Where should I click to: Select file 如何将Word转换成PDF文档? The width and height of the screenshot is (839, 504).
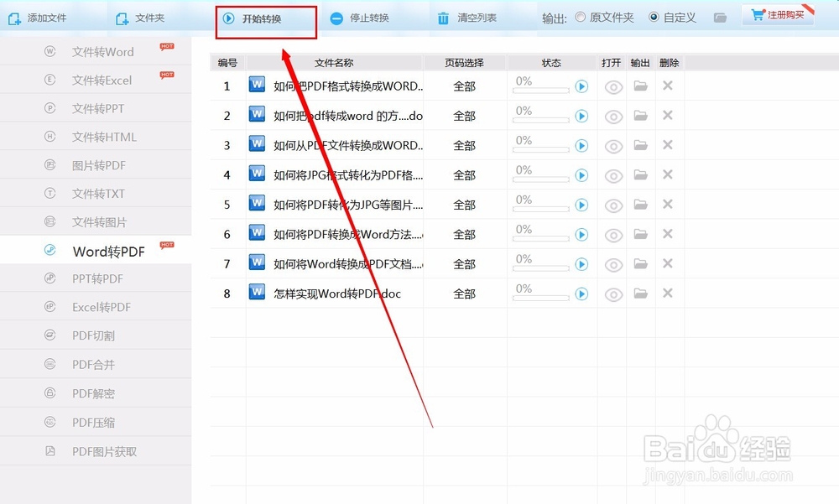348,264
